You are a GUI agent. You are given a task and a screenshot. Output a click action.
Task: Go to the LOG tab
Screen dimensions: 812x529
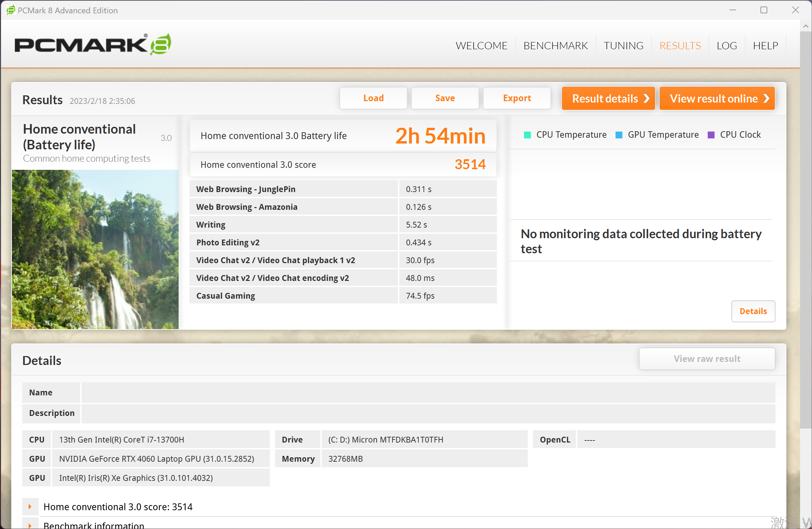coord(727,45)
